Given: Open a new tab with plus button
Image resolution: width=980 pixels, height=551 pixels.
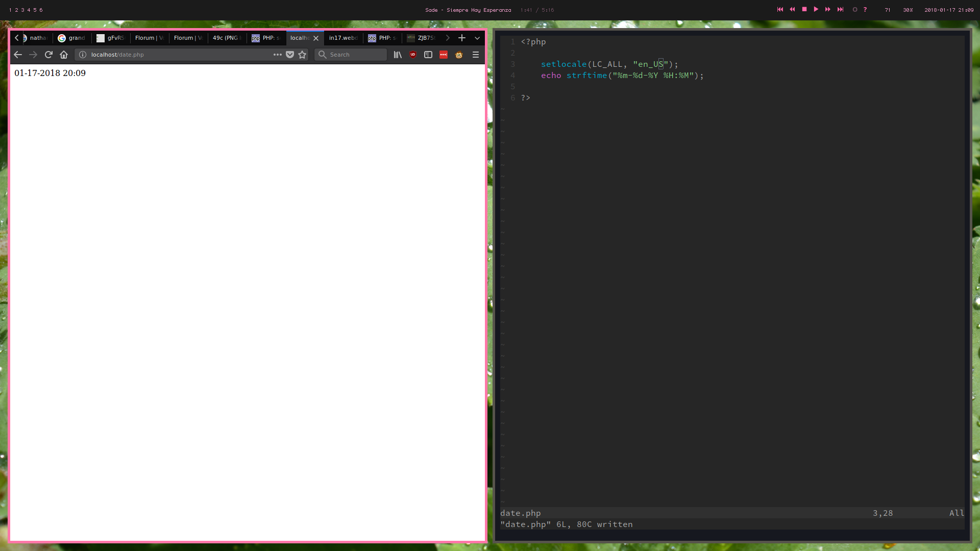Looking at the screenshot, I should (x=462, y=38).
